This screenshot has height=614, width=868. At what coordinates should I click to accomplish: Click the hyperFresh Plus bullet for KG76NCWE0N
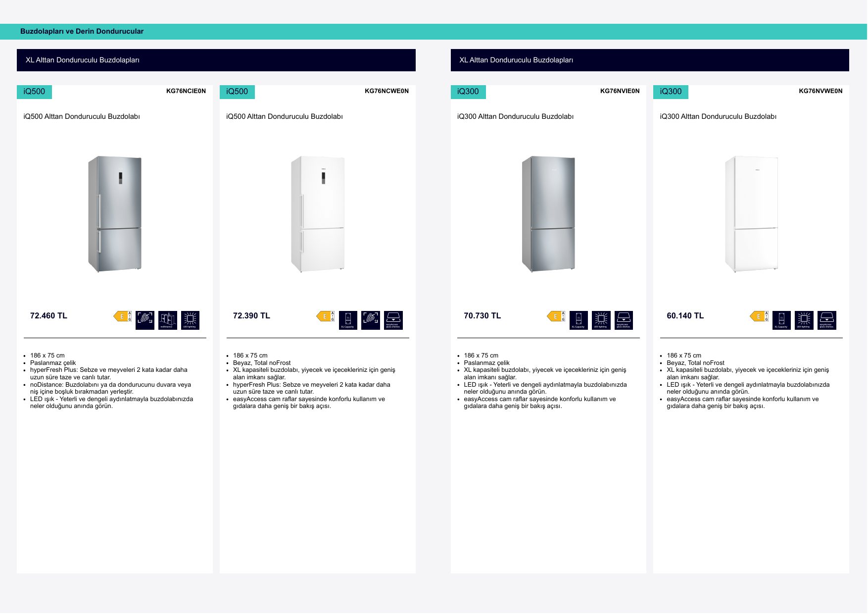pos(312,388)
